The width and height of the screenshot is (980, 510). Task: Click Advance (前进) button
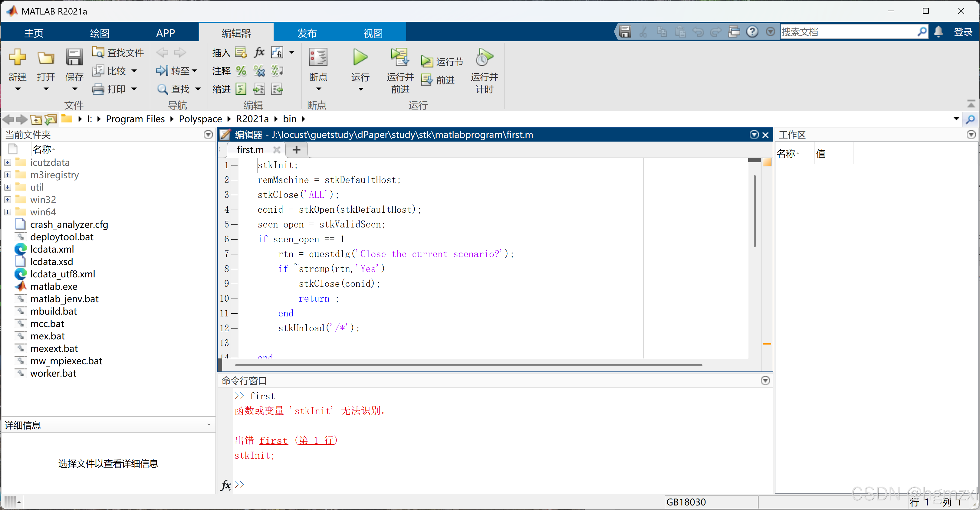pyautogui.click(x=438, y=80)
